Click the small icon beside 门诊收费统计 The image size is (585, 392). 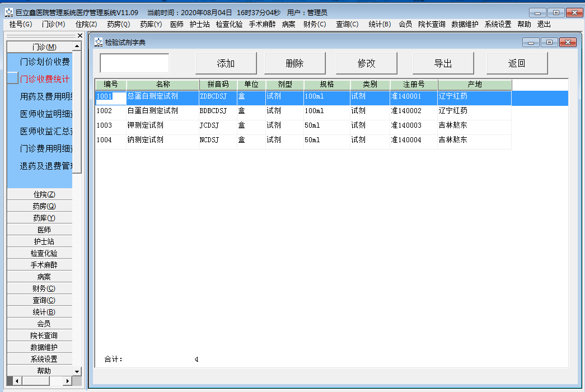click(12, 78)
